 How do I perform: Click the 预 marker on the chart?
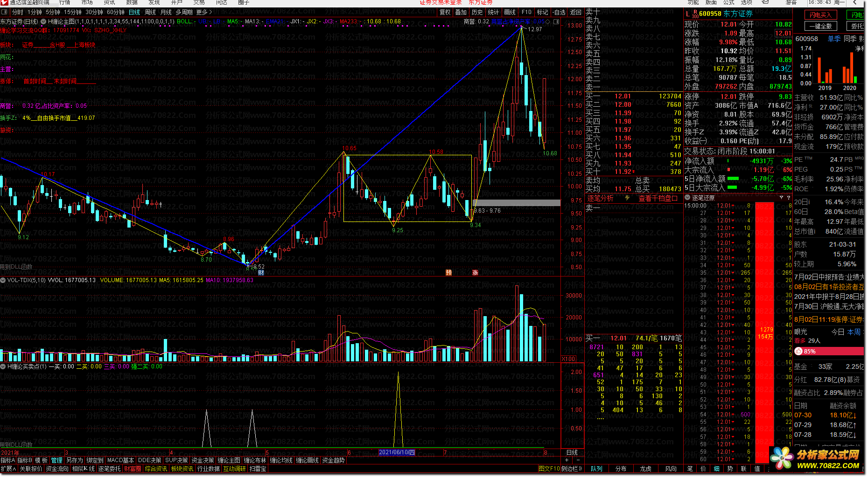[448, 273]
